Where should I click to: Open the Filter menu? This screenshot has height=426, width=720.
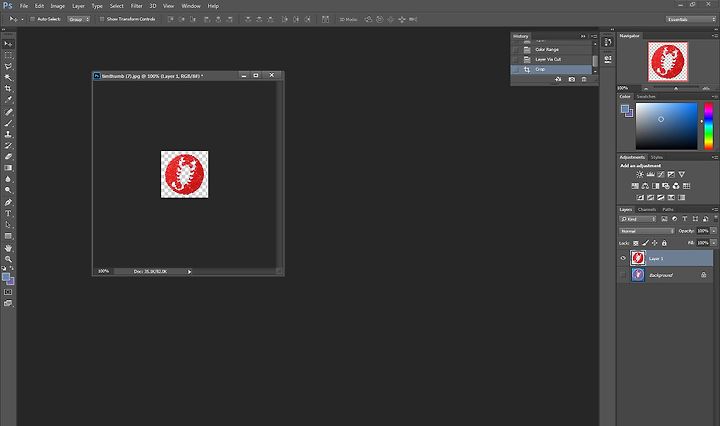tap(136, 6)
